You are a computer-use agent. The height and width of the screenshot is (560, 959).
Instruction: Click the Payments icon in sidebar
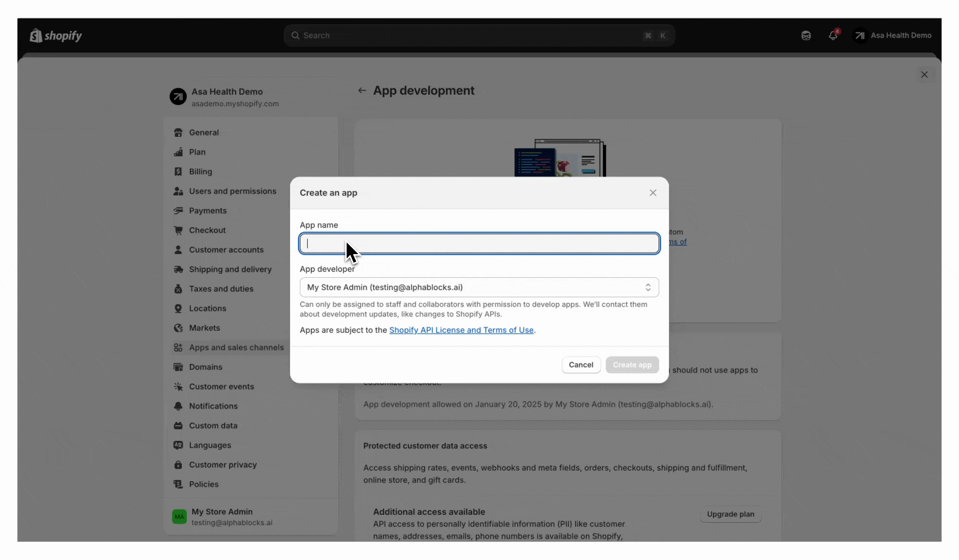pyautogui.click(x=178, y=211)
